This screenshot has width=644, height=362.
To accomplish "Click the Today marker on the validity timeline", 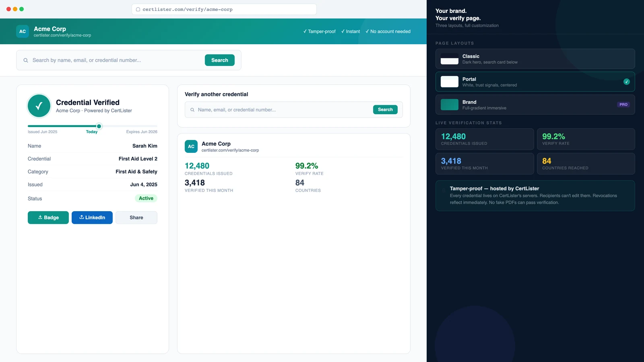I will pyautogui.click(x=99, y=126).
